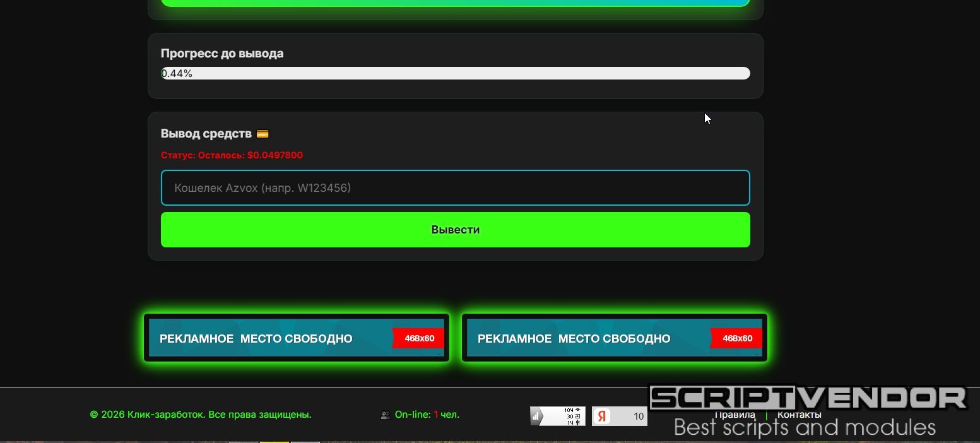Click the Прогресс до вывода heading

pyautogui.click(x=221, y=54)
